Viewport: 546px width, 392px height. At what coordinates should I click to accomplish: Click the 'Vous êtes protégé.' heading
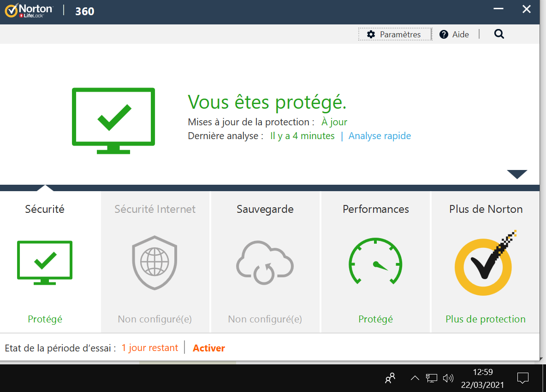[267, 102]
